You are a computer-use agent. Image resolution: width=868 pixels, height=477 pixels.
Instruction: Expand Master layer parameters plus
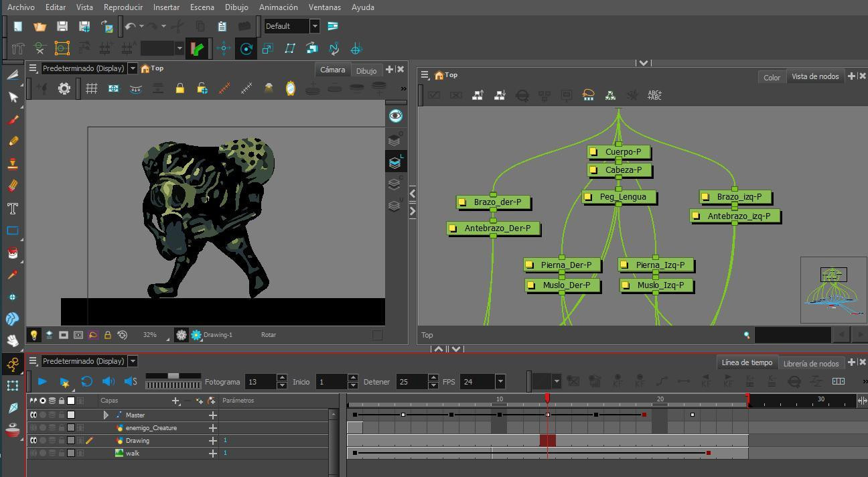213,415
